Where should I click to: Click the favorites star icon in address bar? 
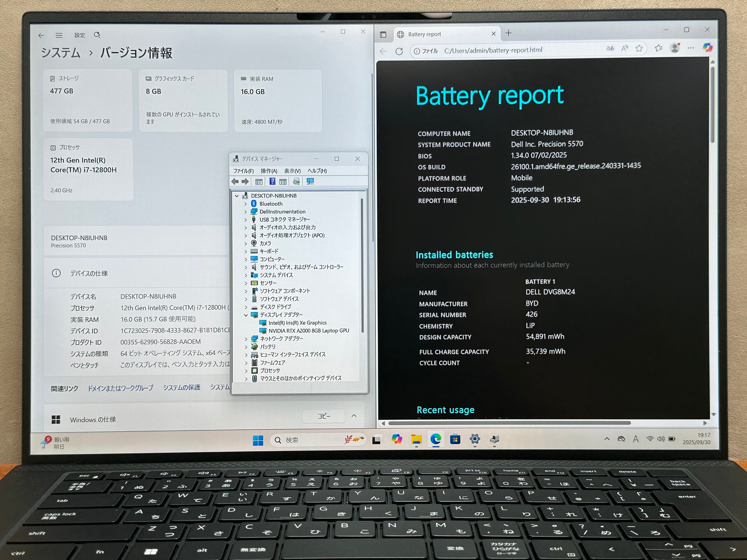click(639, 49)
